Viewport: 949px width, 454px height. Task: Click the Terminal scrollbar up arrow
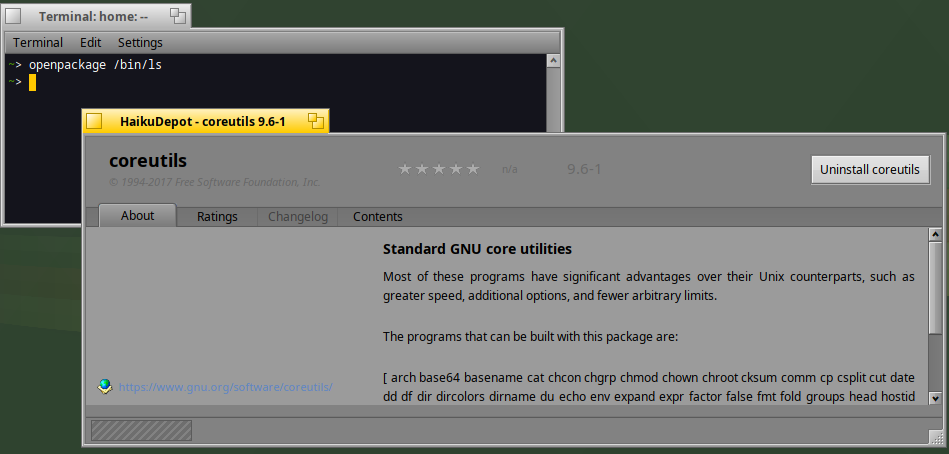(x=553, y=61)
